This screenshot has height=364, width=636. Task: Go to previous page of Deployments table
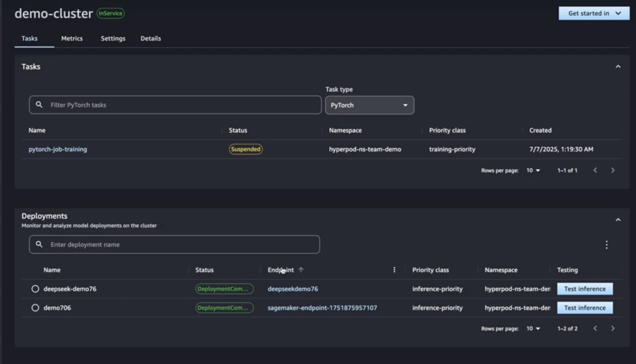click(595, 328)
